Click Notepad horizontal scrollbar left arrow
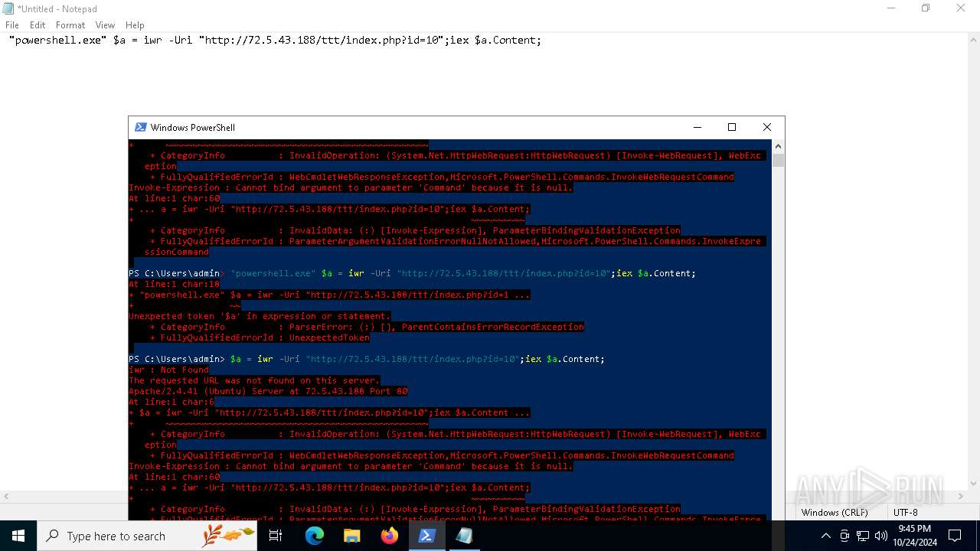The height and width of the screenshot is (551, 980). pyautogui.click(x=6, y=497)
